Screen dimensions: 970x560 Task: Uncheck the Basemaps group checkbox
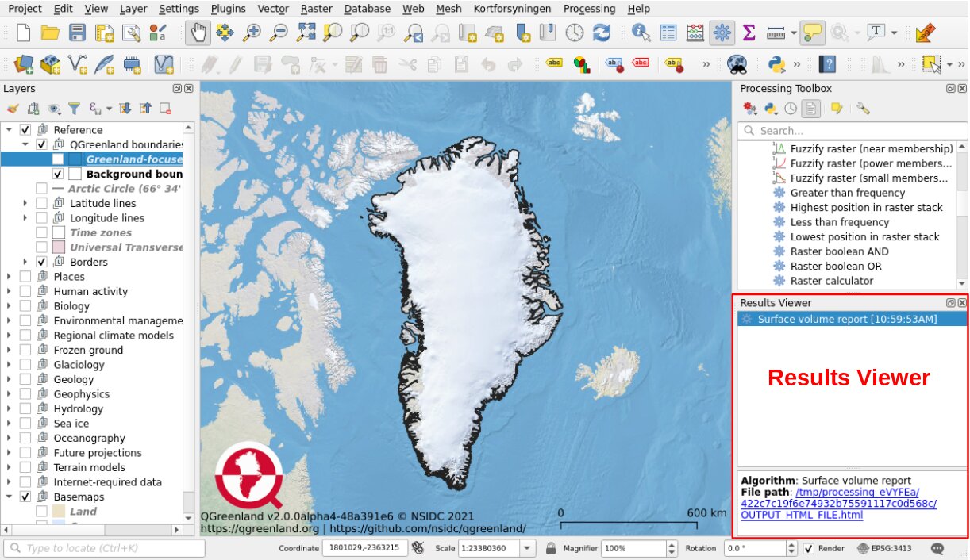[x=25, y=497]
